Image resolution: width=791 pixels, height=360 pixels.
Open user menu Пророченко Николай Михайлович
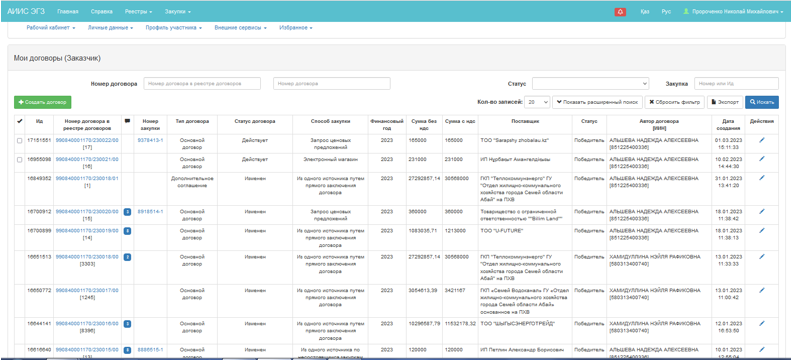point(733,11)
